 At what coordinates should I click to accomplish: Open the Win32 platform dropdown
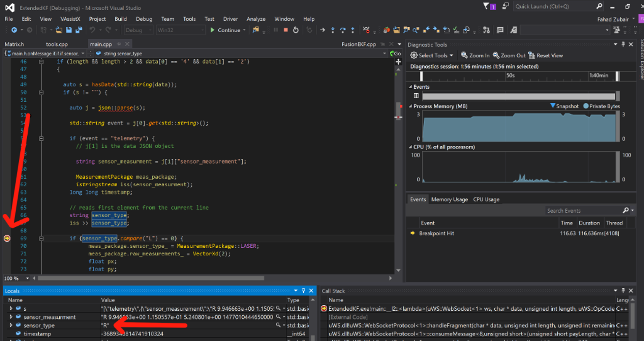180,30
